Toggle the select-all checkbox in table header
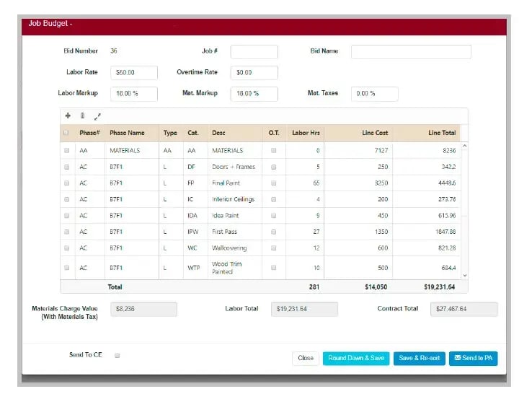The width and height of the screenshot is (532, 407). (x=66, y=133)
